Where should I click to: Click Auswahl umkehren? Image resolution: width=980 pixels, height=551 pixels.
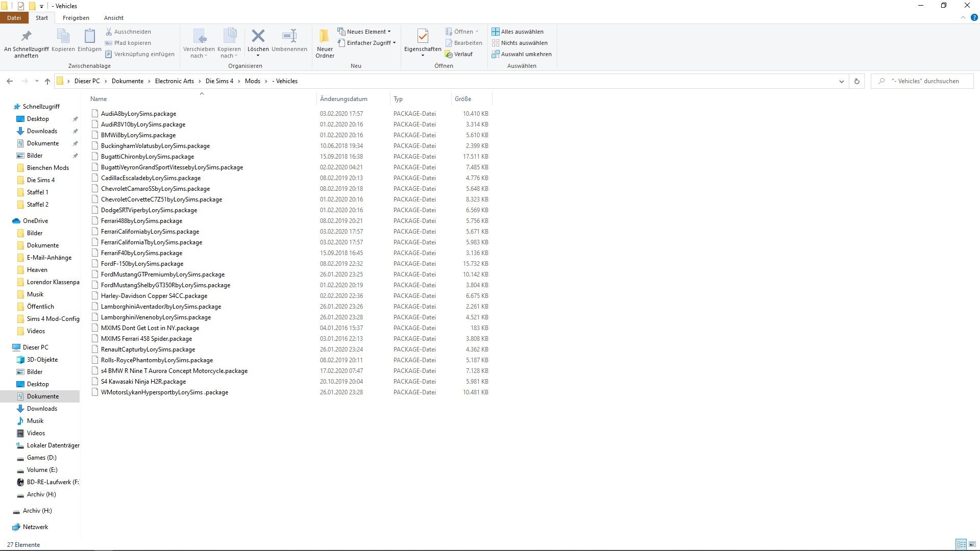point(522,54)
